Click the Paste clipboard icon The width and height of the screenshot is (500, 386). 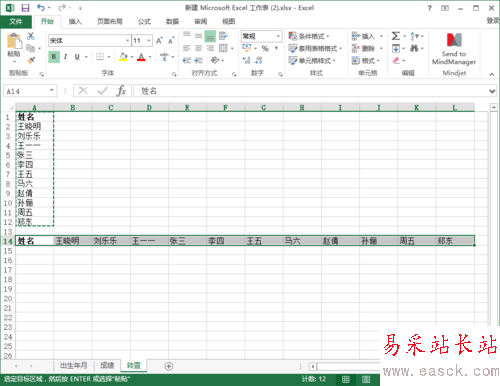(x=14, y=42)
